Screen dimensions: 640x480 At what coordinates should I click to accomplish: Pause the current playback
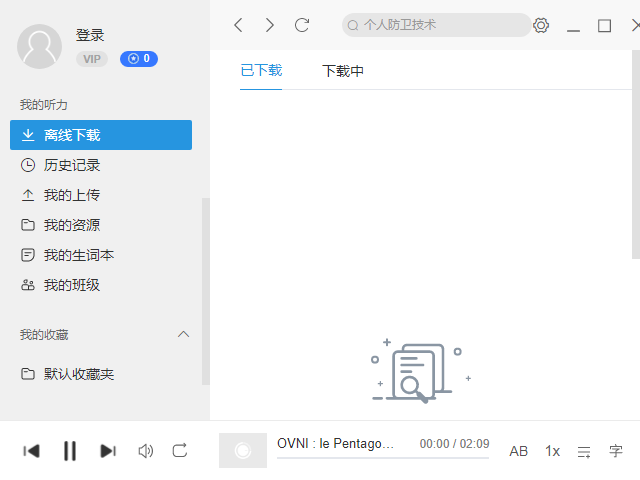70,451
